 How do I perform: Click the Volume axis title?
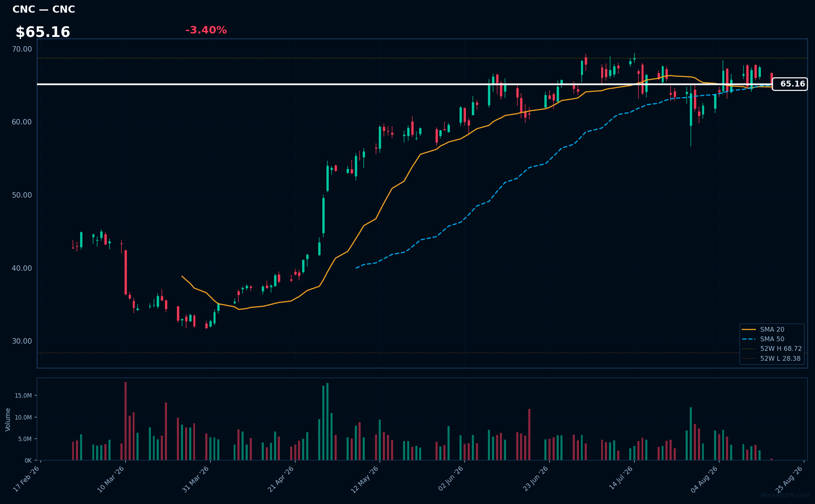pos(8,420)
